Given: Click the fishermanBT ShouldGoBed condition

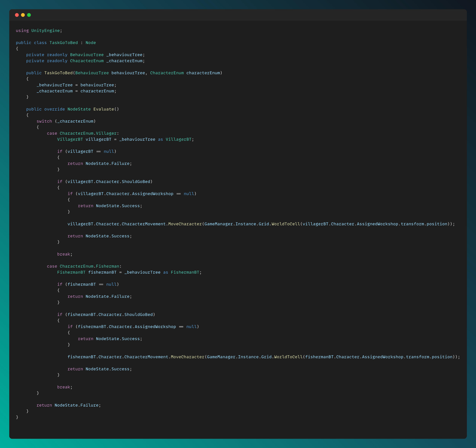Looking at the screenshot, I should coord(110,314).
